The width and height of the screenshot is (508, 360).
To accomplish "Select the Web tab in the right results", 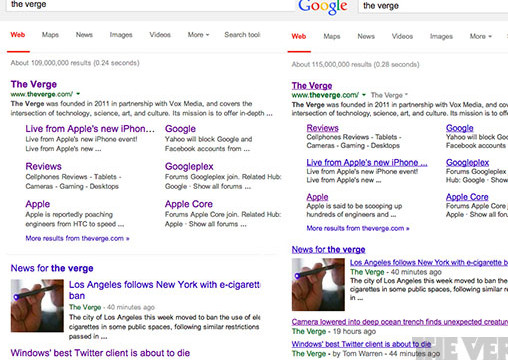I will point(299,36).
